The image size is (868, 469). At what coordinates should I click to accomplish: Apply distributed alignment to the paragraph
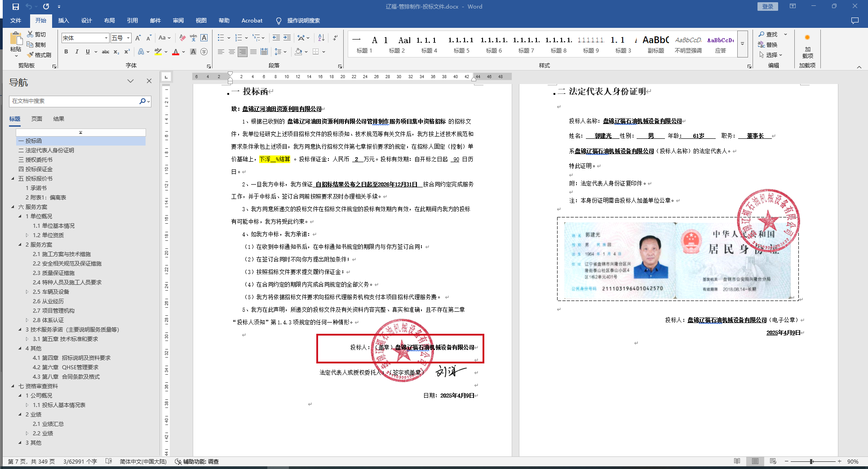tap(264, 52)
